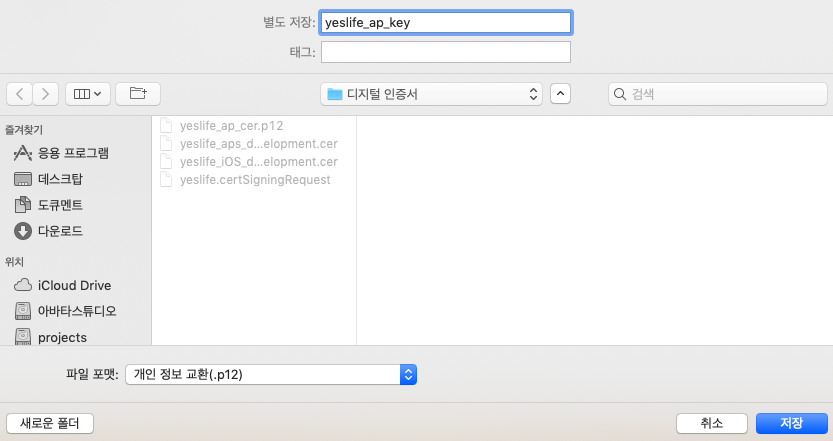Click the 저장 save button
833x441 pixels.
[792, 423]
